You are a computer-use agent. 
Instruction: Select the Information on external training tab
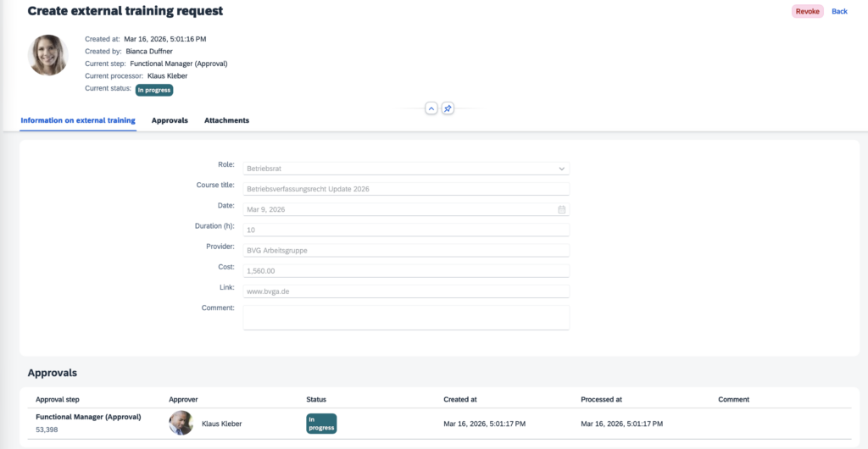coord(78,120)
